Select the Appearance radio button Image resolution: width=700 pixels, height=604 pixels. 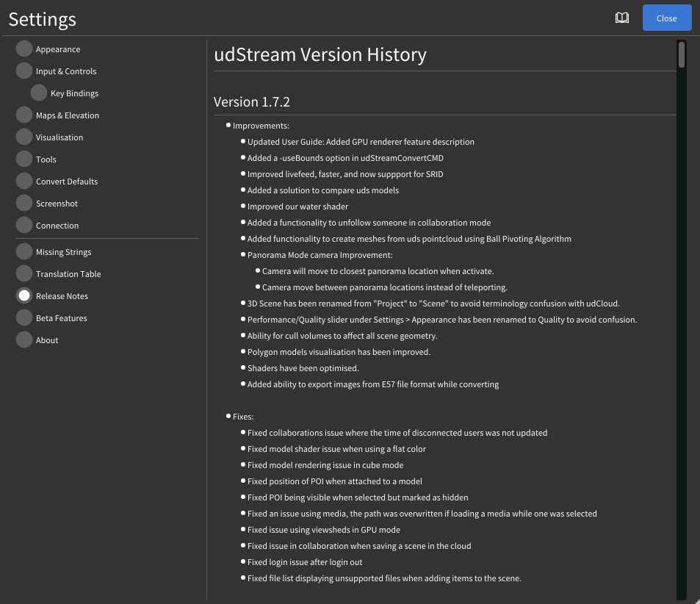[24, 49]
